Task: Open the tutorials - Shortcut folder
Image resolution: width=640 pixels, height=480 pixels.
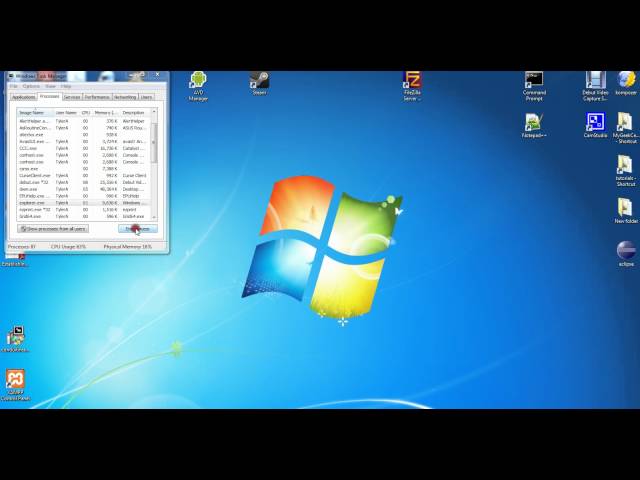Action: point(626,171)
